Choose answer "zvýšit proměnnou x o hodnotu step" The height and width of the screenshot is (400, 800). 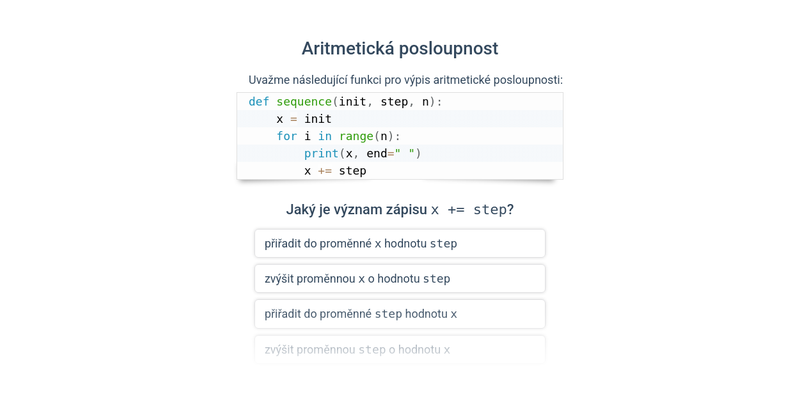[400, 278]
